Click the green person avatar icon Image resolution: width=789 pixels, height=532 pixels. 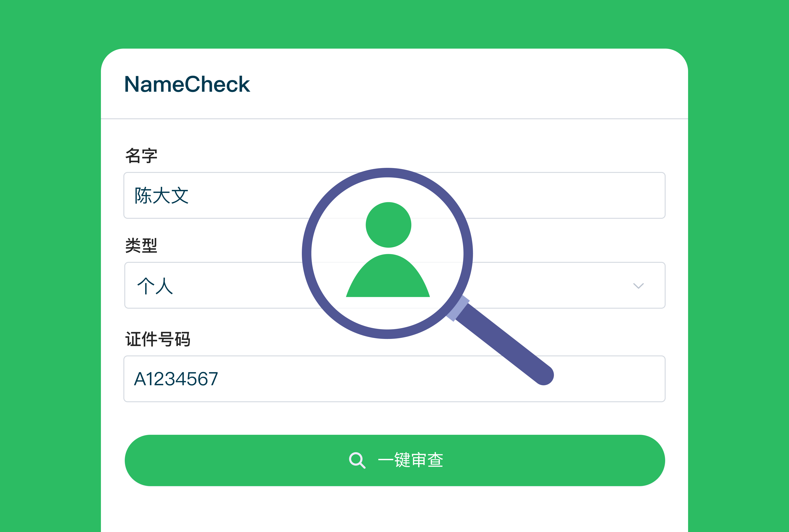coord(388,249)
